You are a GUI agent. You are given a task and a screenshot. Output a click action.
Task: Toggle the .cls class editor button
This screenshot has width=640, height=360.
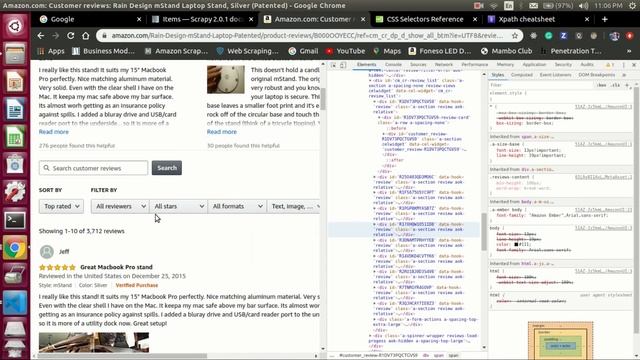pos(615,85)
